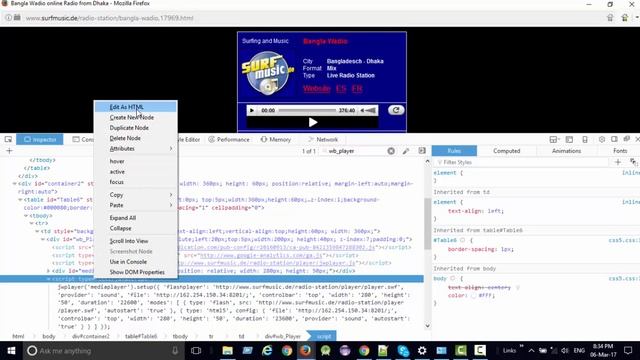This screenshot has width=640, height=360.
Task: Click toggle pseudo-class panel icon in Rules
Action: pyautogui.click(x=633, y=162)
